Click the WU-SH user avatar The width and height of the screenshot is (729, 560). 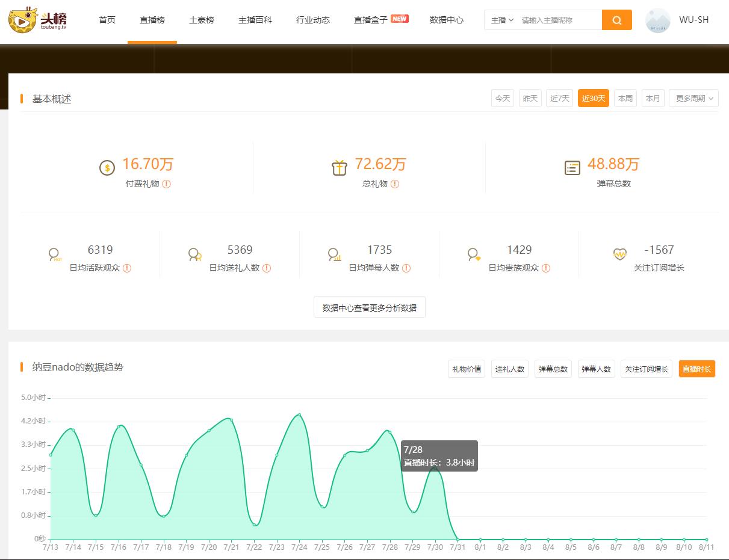tap(657, 20)
